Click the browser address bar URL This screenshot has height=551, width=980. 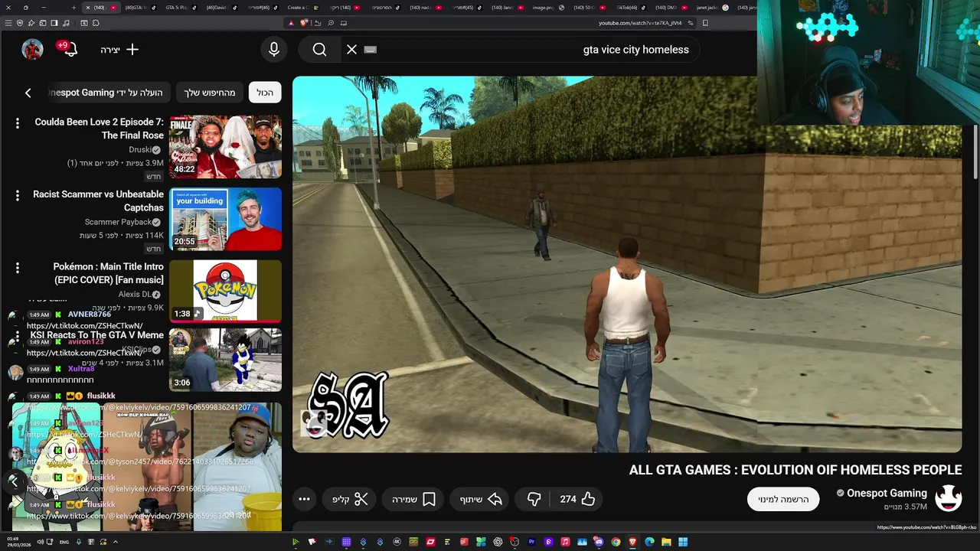click(x=640, y=23)
